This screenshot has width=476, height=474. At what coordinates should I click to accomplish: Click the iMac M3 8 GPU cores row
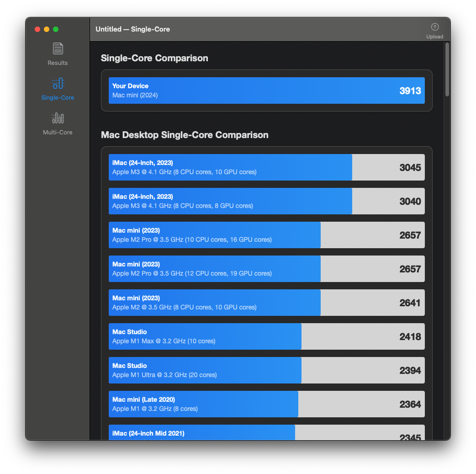[266, 201]
